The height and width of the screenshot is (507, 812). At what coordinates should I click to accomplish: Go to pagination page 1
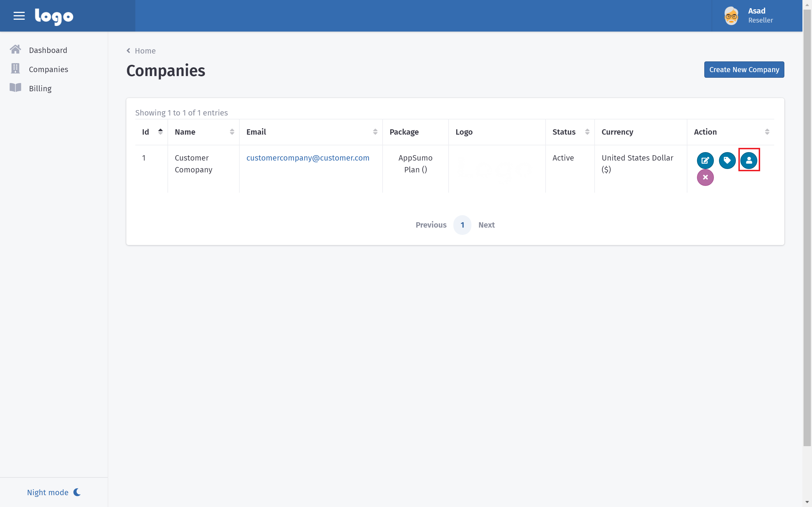[462, 225]
